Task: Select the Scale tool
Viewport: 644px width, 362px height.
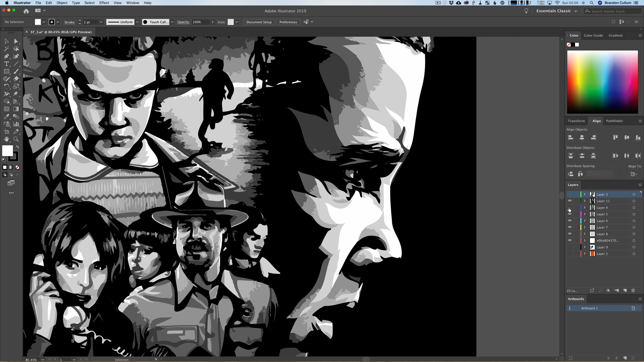Action: click(16, 86)
